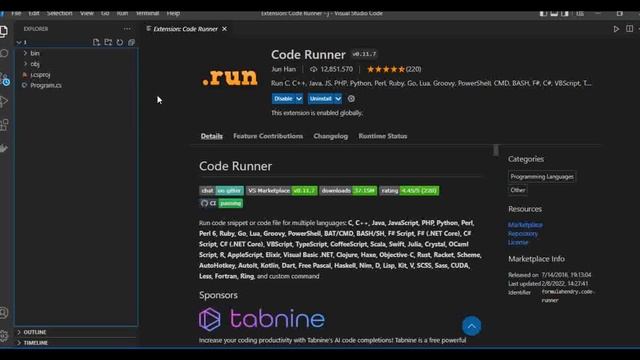The height and width of the screenshot is (360, 640).
Task: Open the .csproj file in Explorer
Action: pyautogui.click(x=40, y=75)
